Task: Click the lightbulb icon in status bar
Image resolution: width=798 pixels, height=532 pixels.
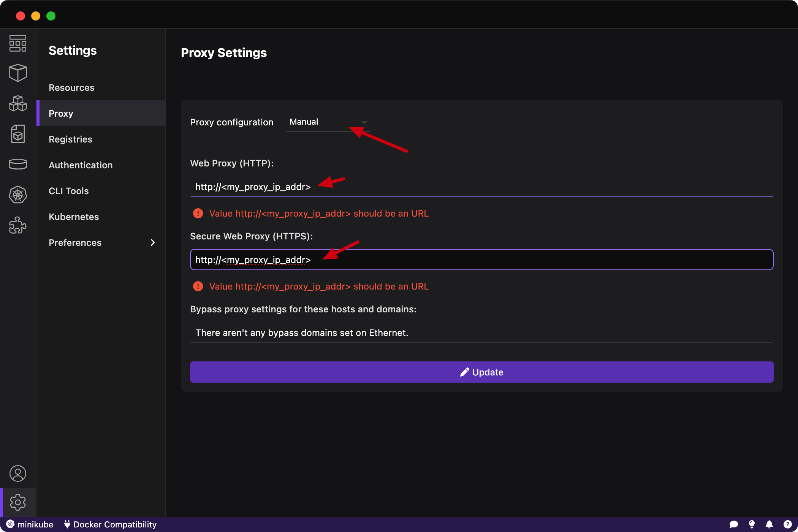Action: [x=752, y=524]
